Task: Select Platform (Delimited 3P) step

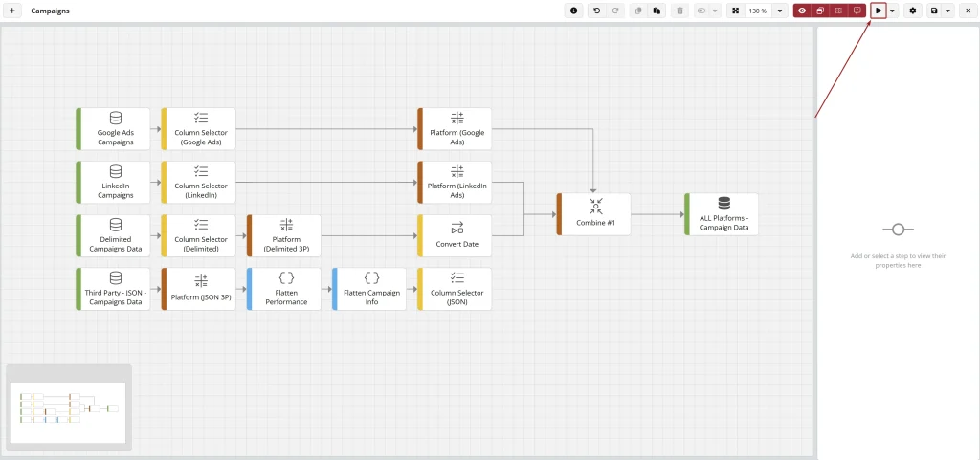Action: click(x=283, y=235)
